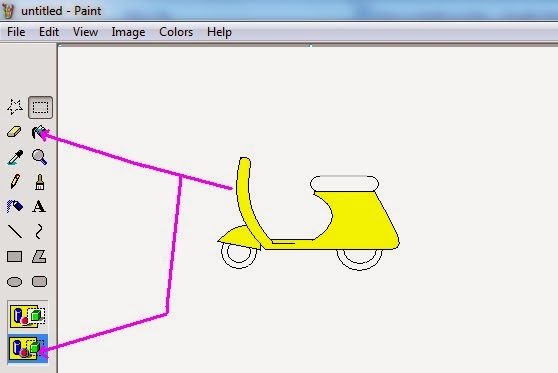Select the Free-Form Select tool

[x=15, y=107]
